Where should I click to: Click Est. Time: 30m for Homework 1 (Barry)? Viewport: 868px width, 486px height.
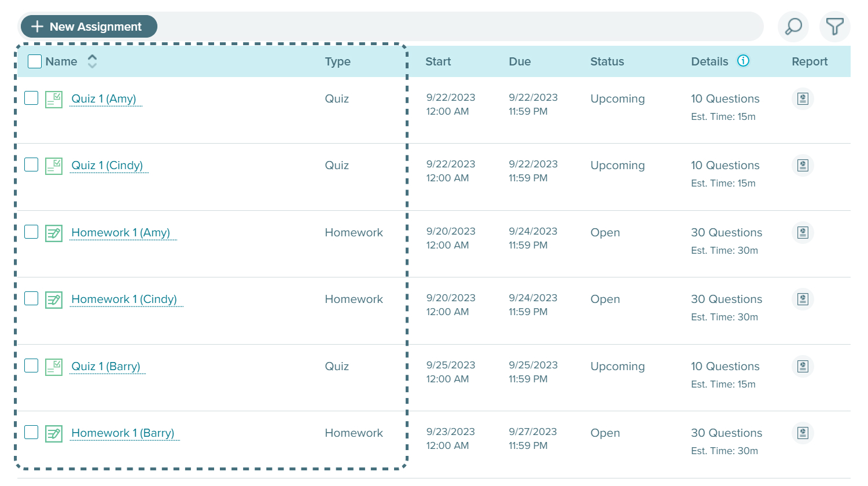[724, 451]
